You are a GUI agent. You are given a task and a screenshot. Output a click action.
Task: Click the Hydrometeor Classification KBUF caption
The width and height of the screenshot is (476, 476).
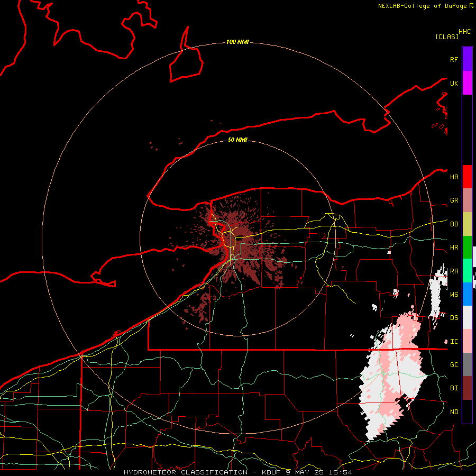tap(238, 472)
